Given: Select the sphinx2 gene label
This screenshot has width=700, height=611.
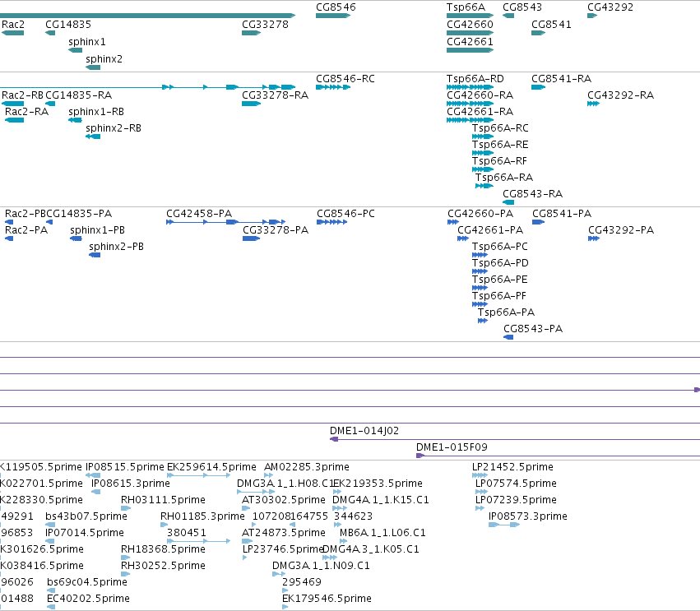Looking at the screenshot, I should [104, 59].
